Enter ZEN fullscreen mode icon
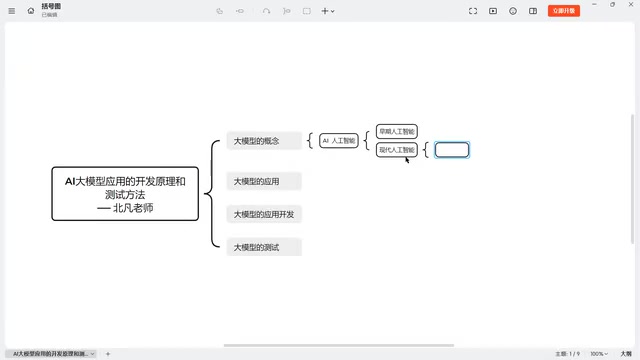This screenshot has height=360, width=640. click(473, 11)
